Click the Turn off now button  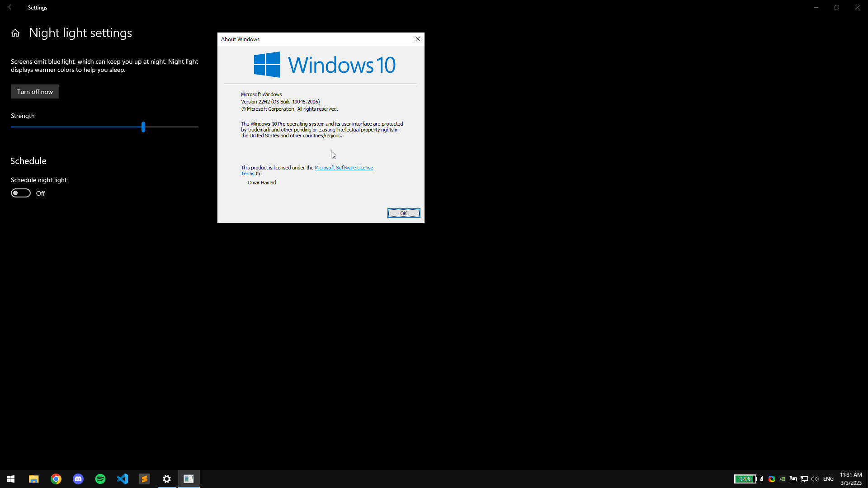[x=35, y=92]
